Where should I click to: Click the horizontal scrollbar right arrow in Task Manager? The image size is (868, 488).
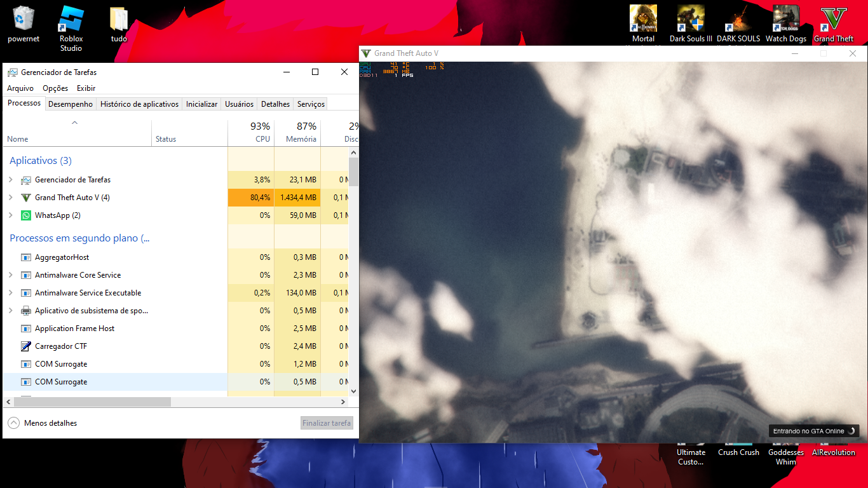(x=343, y=402)
